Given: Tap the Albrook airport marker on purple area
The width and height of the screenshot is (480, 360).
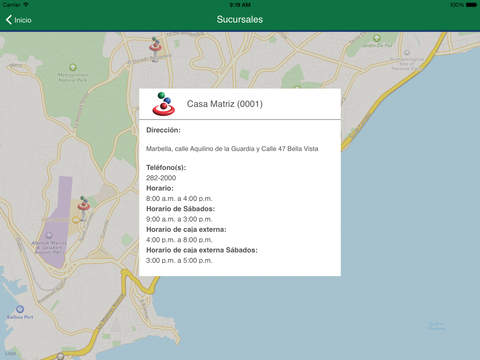Looking at the screenshot, I should 49,235.
